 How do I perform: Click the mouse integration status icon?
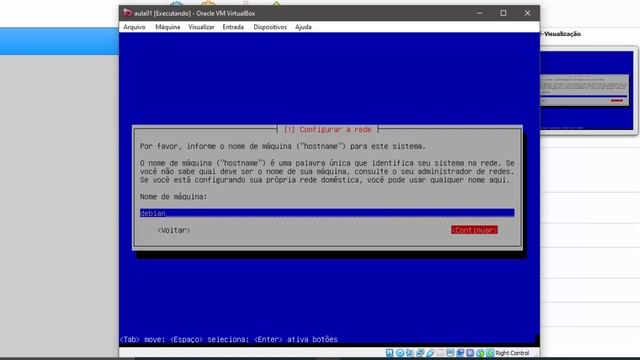pos(480,353)
